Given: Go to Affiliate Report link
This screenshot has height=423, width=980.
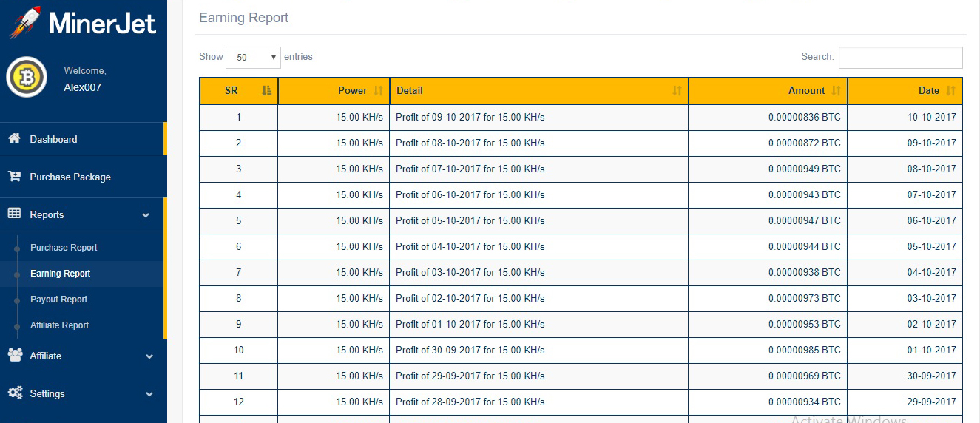Looking at the screenshot, I should 59,325.
